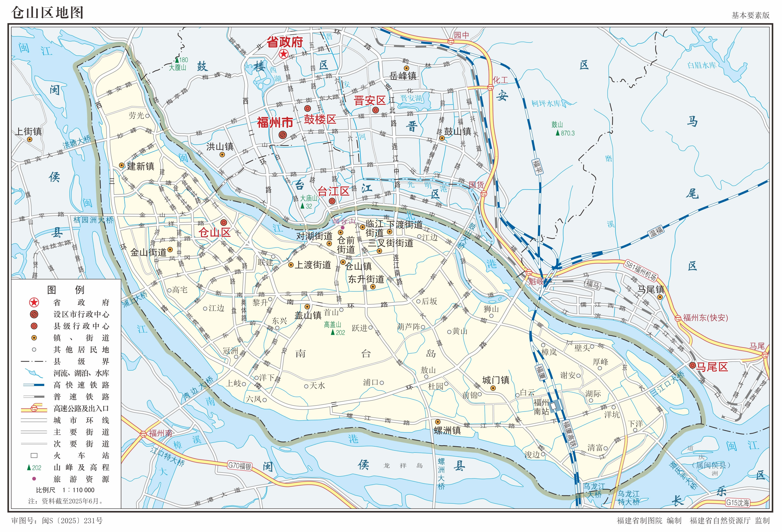Viewport: 782px width, 532px height.
Task: Click the high-speed railway legend line sample
Action: point(34,385)
